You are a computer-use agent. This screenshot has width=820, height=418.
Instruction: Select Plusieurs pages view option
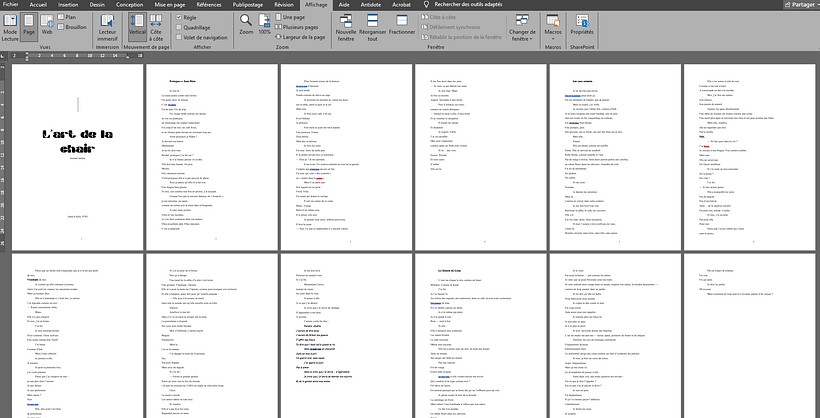coord(296,28)
